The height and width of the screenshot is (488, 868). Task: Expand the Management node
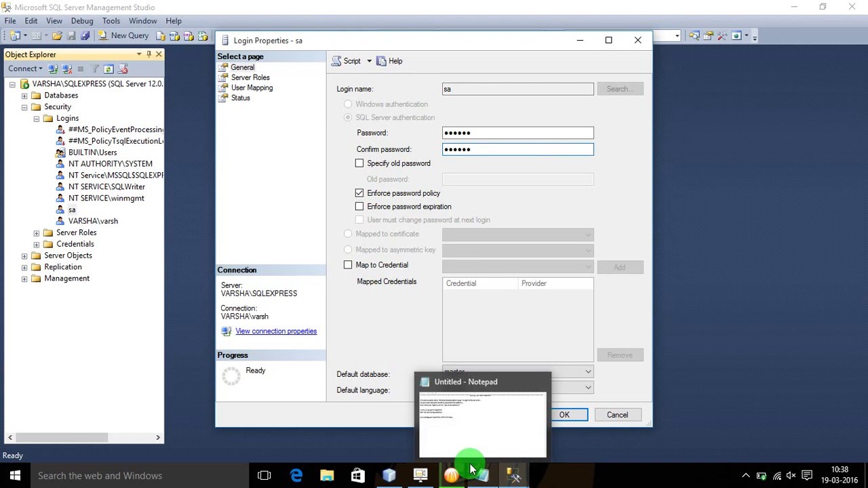click(24, 279)
